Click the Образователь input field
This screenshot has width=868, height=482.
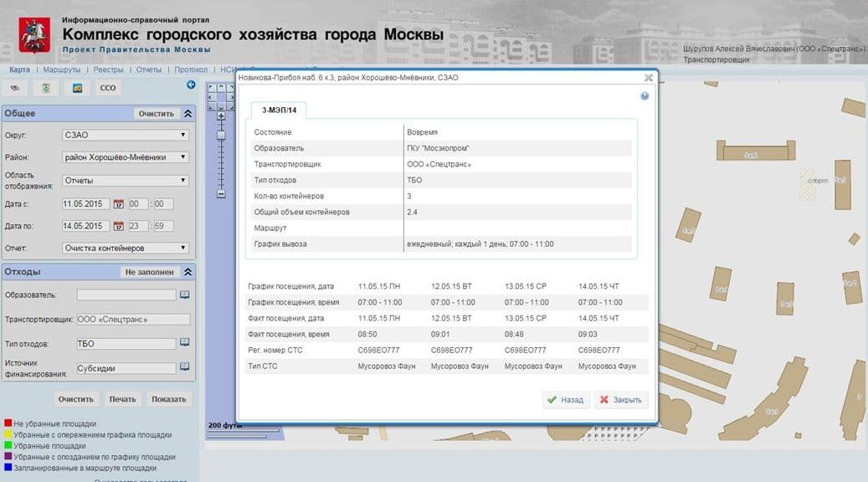click(126, 295)
